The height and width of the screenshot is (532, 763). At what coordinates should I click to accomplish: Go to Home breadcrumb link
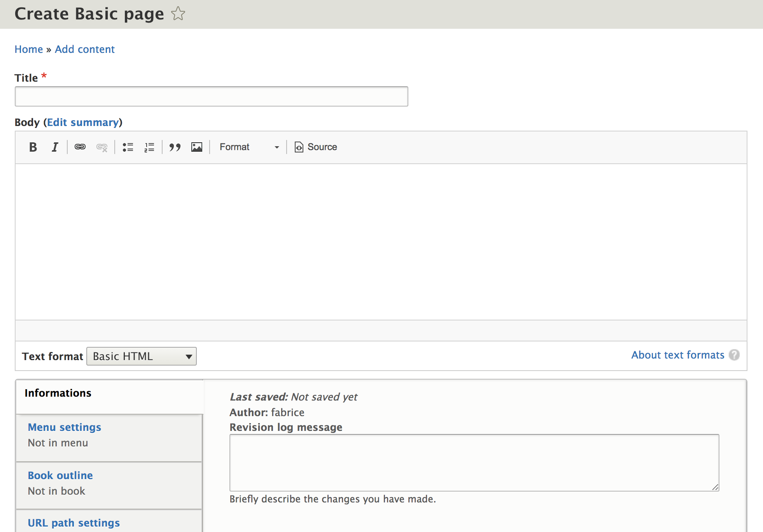coord(29,49)
